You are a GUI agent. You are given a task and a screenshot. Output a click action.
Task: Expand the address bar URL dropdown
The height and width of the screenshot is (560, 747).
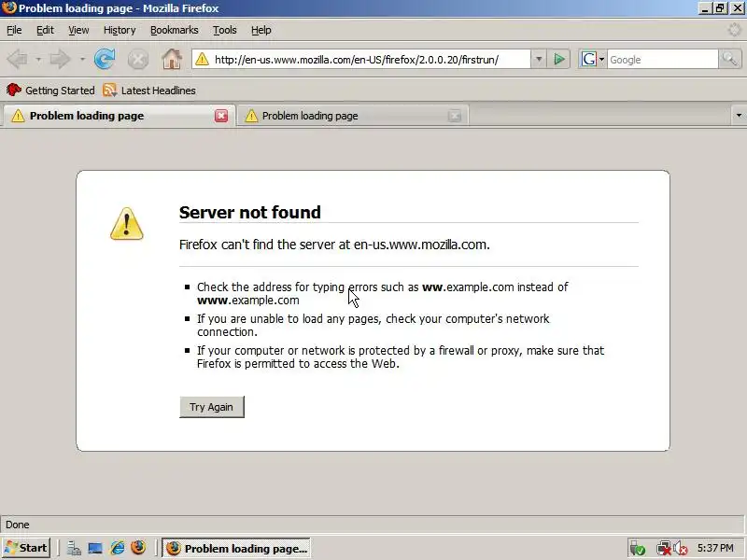[x=539, y=60]
